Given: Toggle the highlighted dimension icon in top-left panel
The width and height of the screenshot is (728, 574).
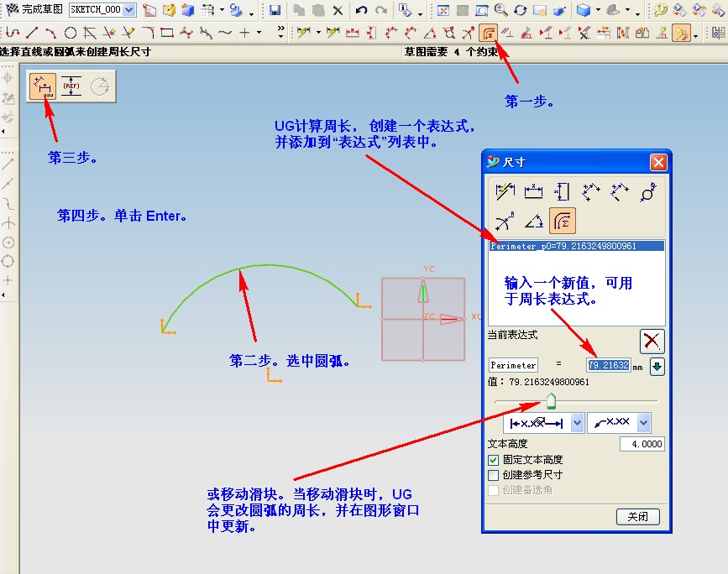Looking at the screenshot, I should coord(45,84).
